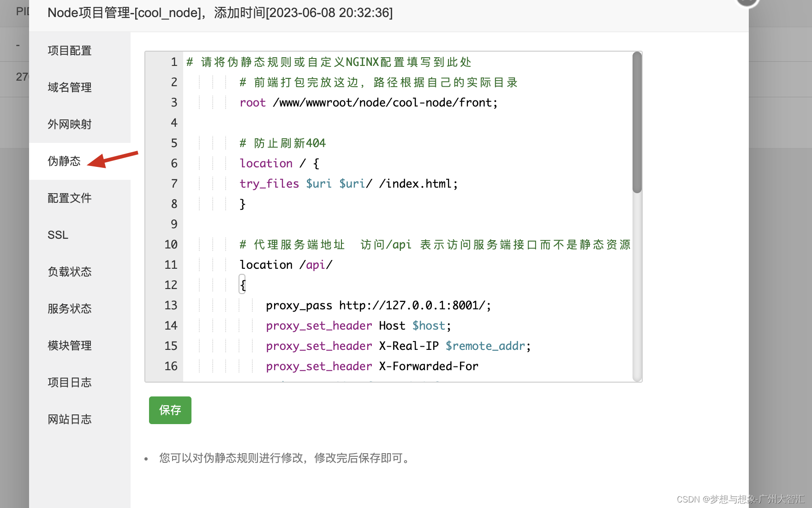This screenshot has width=812, height=508.
Task: Click the 'location /api/' line
Action: [x=286, y=265]
